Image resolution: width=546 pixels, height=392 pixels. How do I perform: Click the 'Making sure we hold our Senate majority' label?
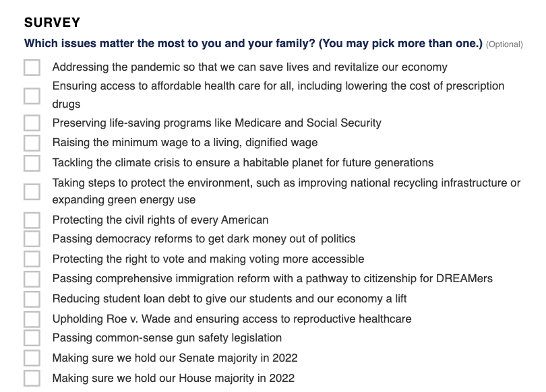[175, 358]
